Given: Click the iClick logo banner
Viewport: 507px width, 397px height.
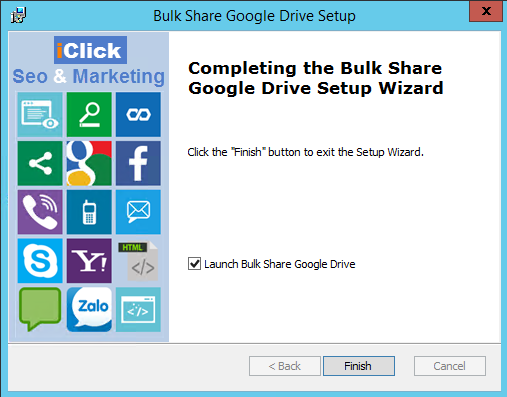Looking at the screenshot, I should click(x=90, y=50).
